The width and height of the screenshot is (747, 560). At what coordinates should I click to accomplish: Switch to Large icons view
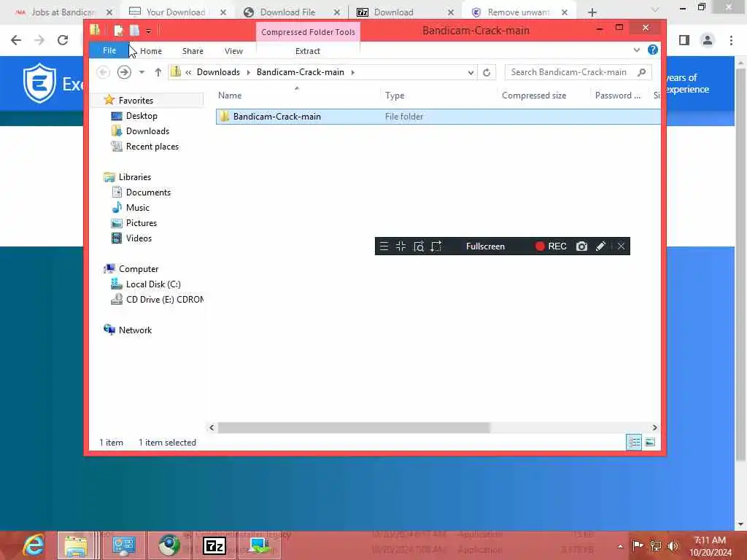(650, 443)
